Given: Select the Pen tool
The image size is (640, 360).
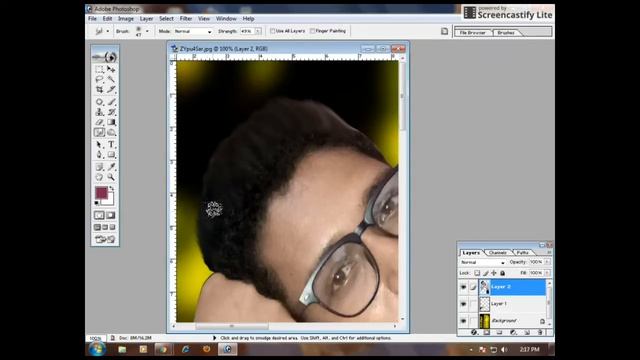Looking at the screenshot, I should (99, 155).
